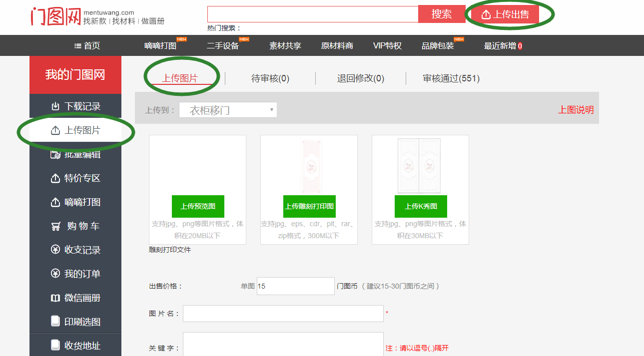Click the upload icon beside 特价专区
Screen dimensions: 644x356
point(55,178)
